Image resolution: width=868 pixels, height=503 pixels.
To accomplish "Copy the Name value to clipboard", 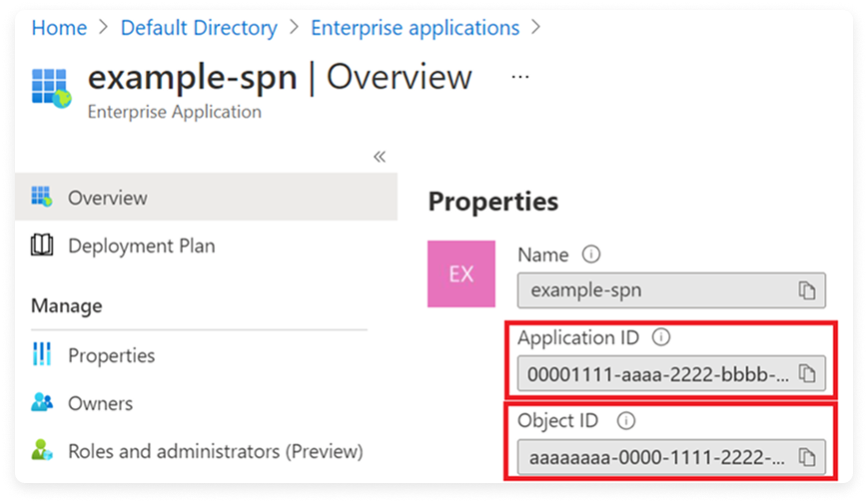I will [x=807, y=290].
